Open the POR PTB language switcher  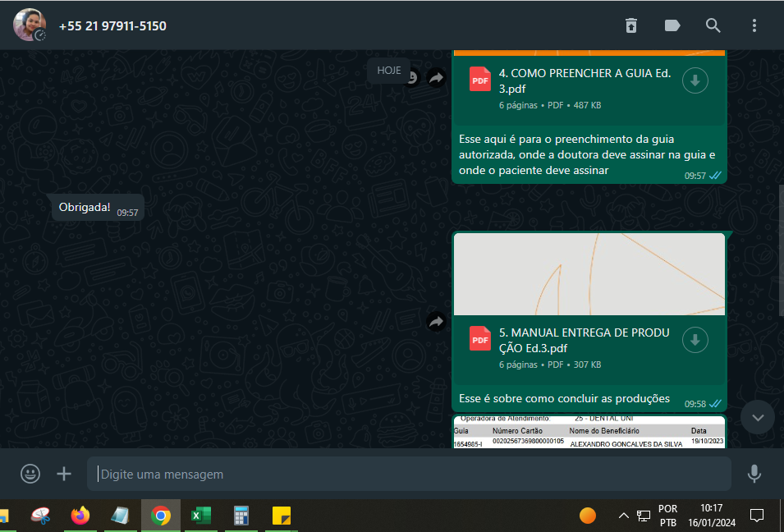667,516
